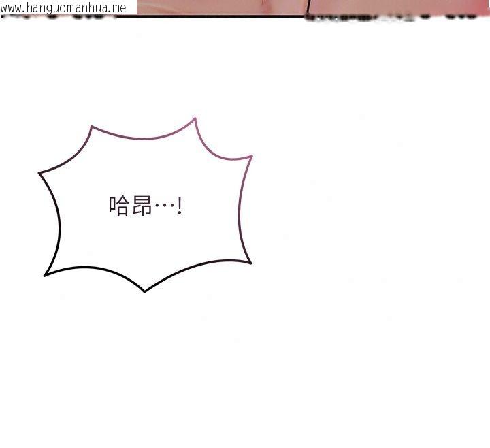Click the 哈昂 text in speech bubble
This screenshot has height=448, width=490.
click(130, 206)
